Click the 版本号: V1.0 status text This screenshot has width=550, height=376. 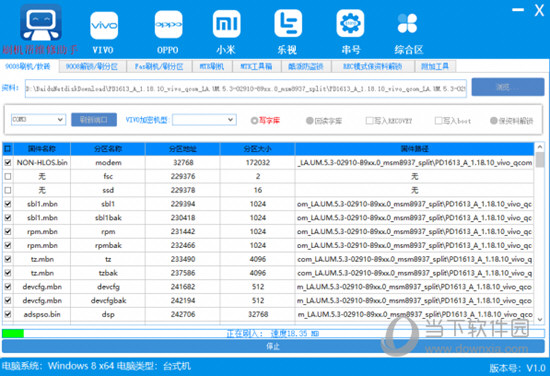(518, 368)
